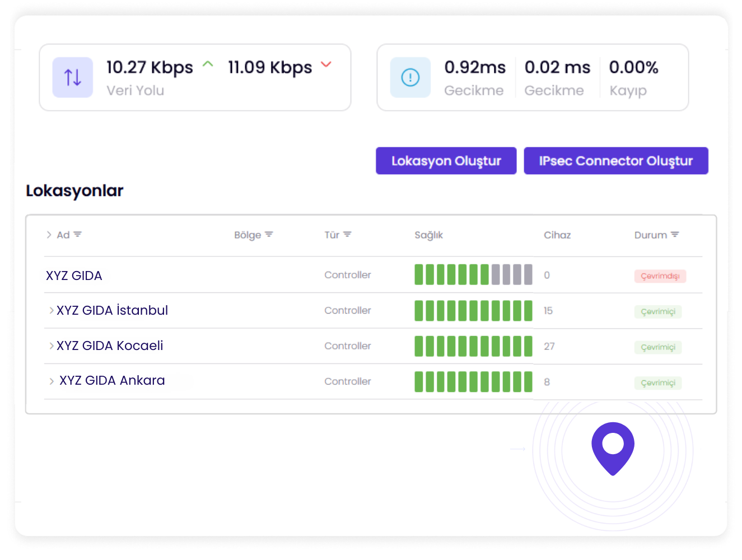The image size is (742, 560).
Task: Click the red download trend arrow
Action: [x=326, y=64]
